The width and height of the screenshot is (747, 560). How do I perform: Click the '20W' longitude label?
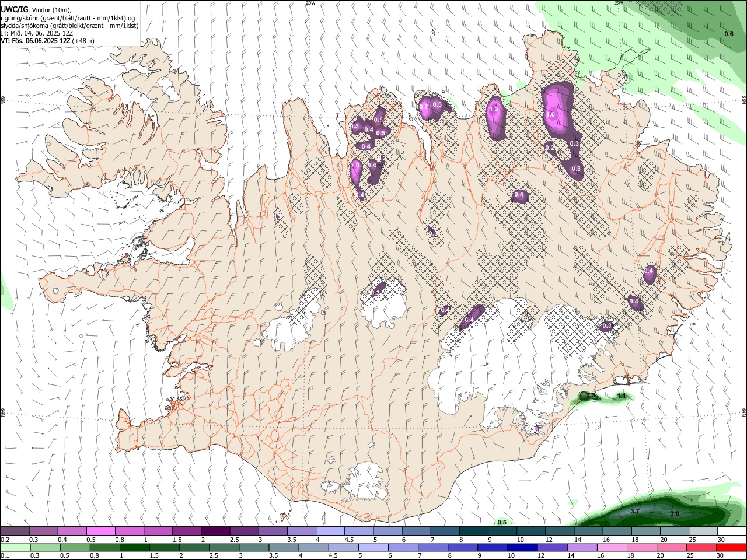click(310, 2)
